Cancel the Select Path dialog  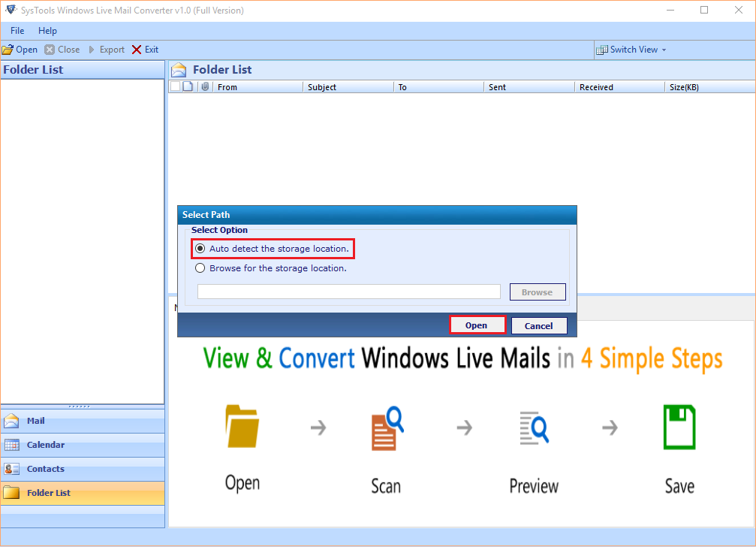pyautogui.click(x=539, y=325)
